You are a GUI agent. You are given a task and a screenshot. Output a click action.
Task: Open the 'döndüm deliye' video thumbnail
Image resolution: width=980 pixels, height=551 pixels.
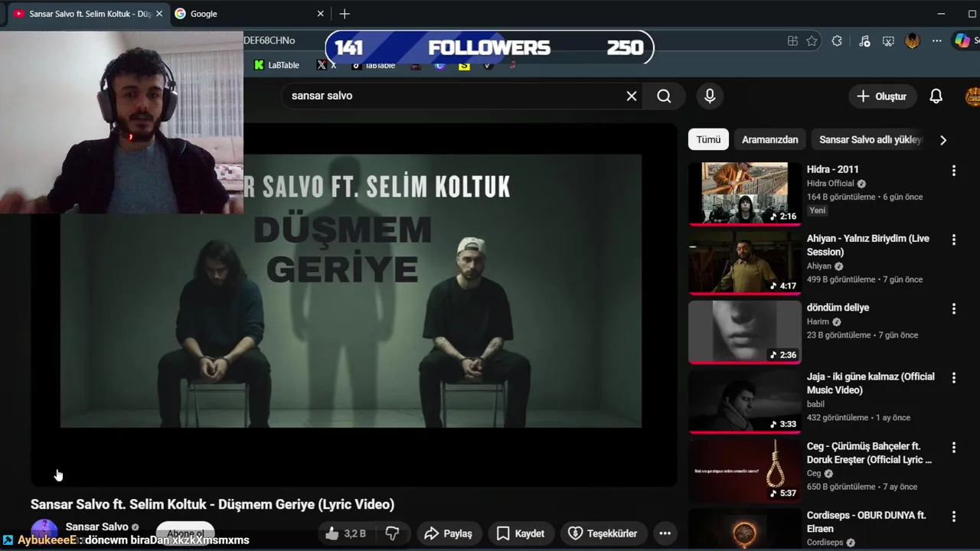click(744, 331)
